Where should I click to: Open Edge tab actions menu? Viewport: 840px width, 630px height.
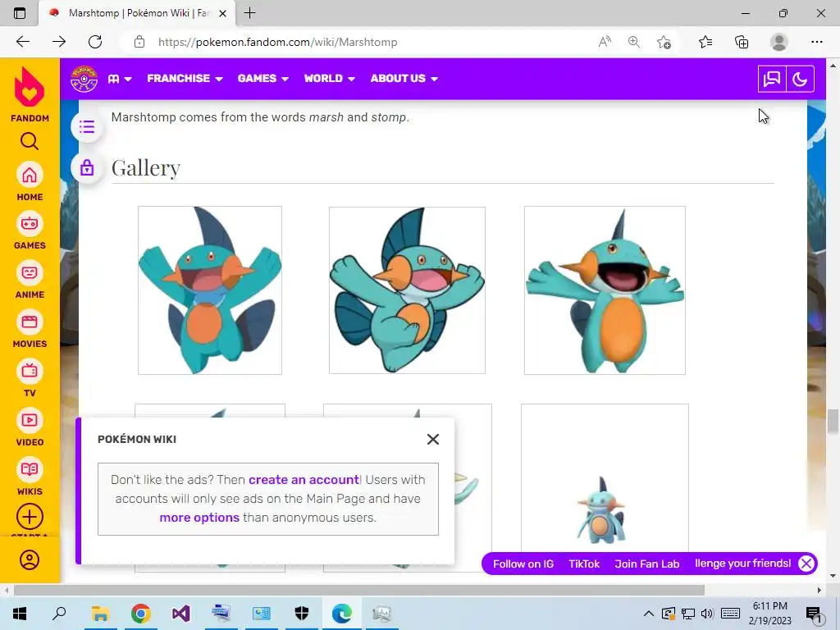(20, 13)
